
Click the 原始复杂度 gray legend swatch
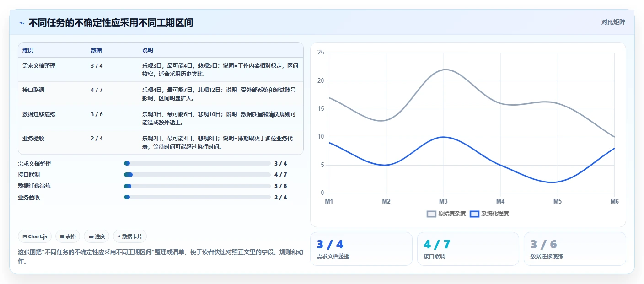(431, 214)
